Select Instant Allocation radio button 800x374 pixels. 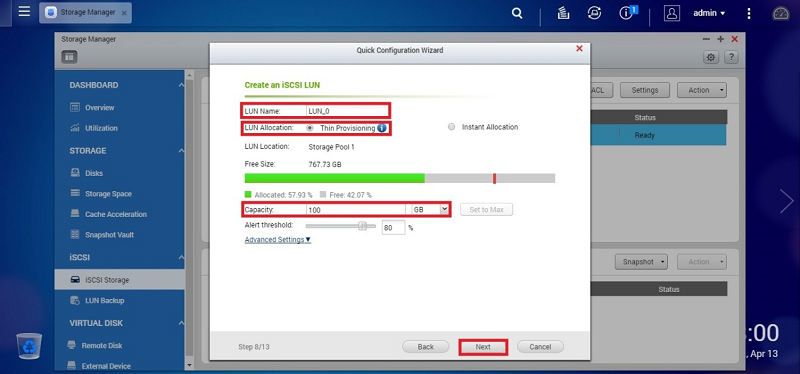451,127
